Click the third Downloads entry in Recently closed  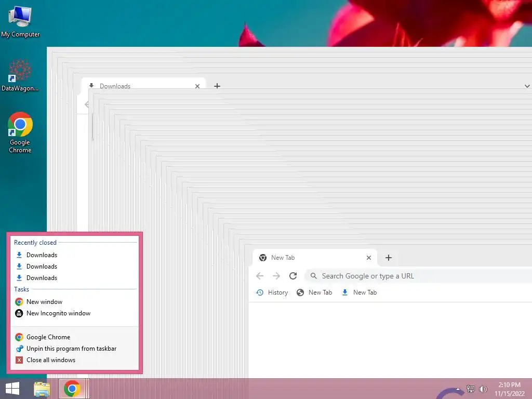pos(75,278)
